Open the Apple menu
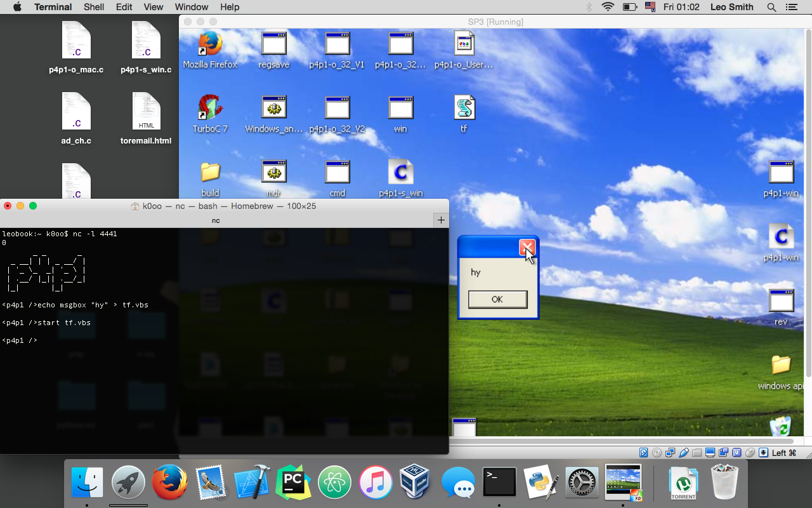Screen dimensions: 812x508 (x=17, y=7)
